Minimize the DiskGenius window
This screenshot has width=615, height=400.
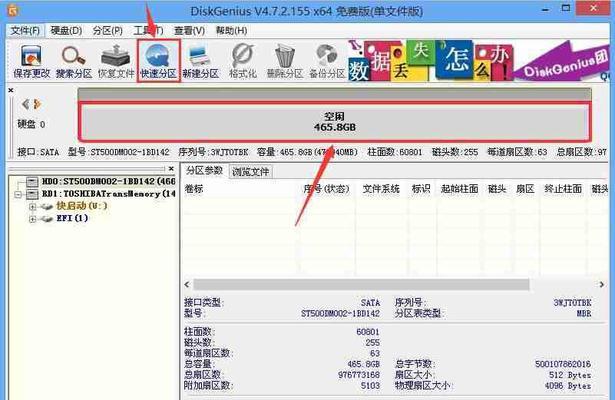click(546, 9)
